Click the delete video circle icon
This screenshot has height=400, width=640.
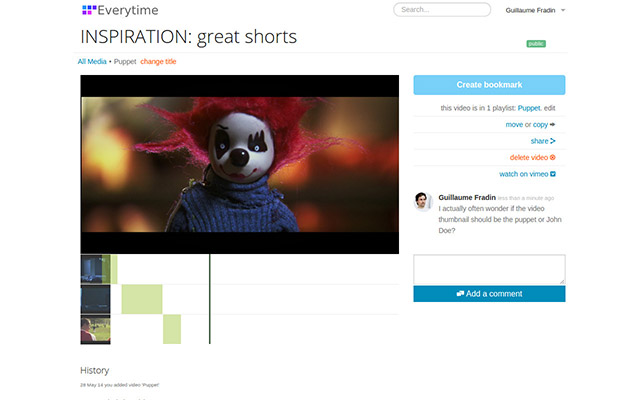(x=553, y=157)
